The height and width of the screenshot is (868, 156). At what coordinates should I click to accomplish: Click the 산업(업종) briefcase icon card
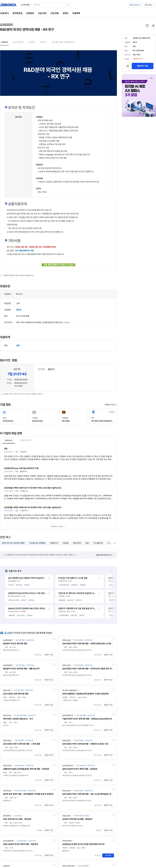point(73,416)
